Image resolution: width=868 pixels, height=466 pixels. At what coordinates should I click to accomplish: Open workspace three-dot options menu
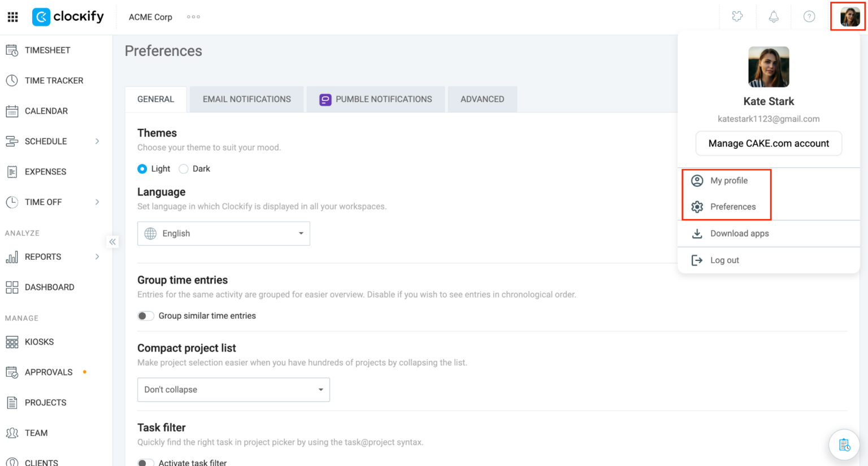[x=193, y=17]
